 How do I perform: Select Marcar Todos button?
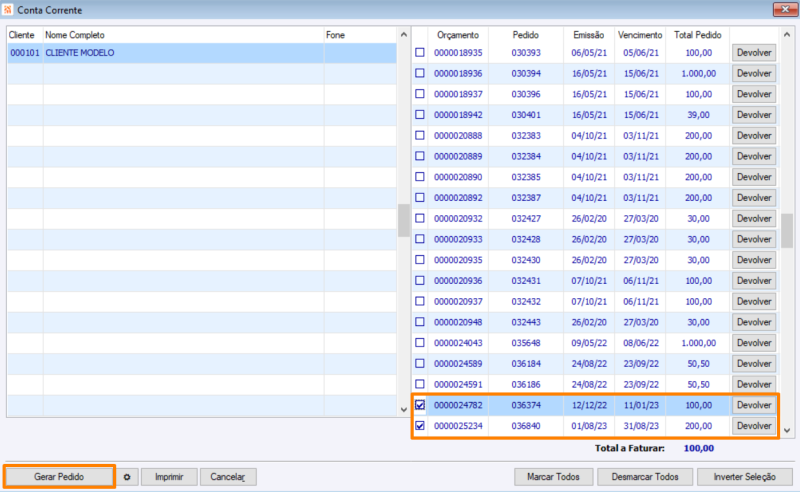pyautogui.click(x=554, y=477)
